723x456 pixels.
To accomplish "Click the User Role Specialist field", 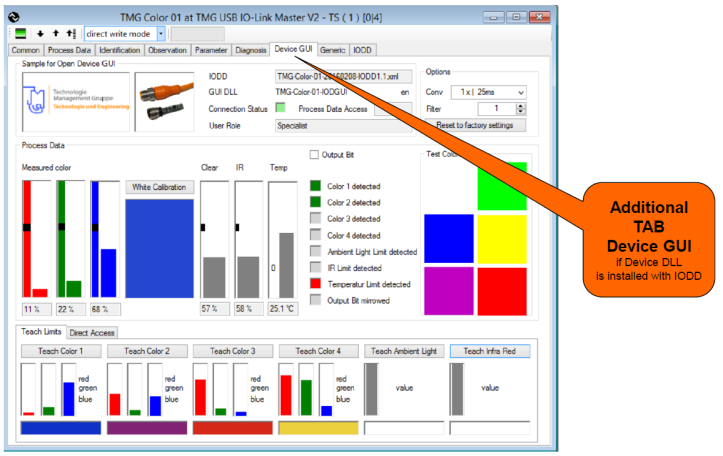I will [x=344, y=125].
